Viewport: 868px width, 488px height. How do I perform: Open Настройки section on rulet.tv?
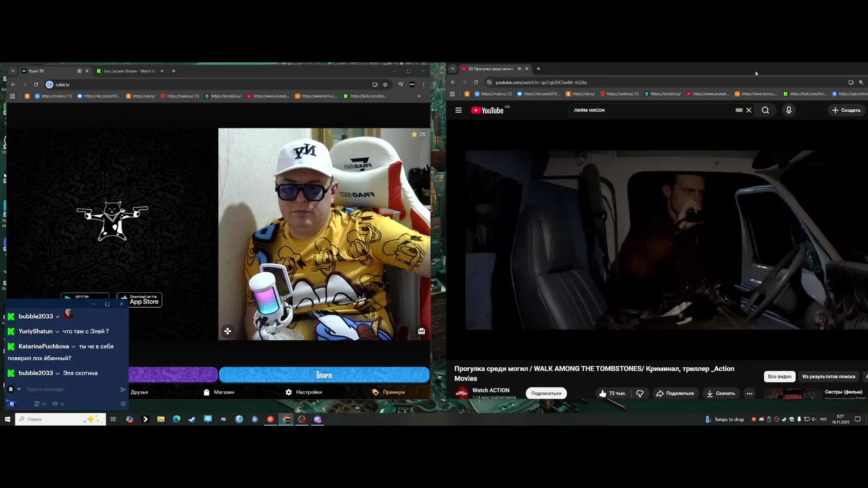304,392
